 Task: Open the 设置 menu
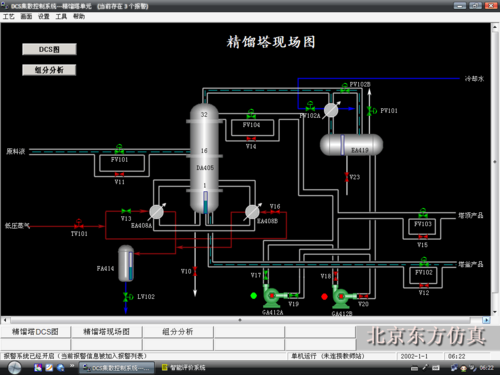coord(44,17)
